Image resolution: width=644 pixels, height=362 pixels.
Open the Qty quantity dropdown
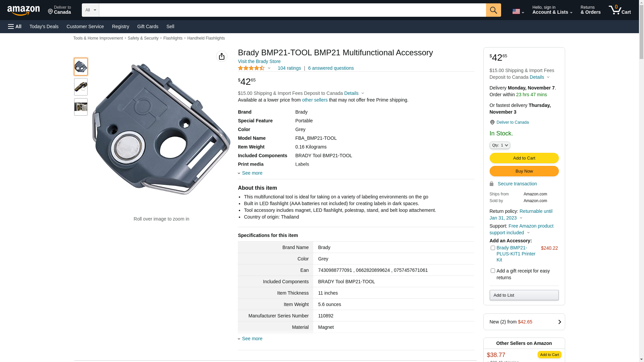pyautogui.click(x=500, y=145)
